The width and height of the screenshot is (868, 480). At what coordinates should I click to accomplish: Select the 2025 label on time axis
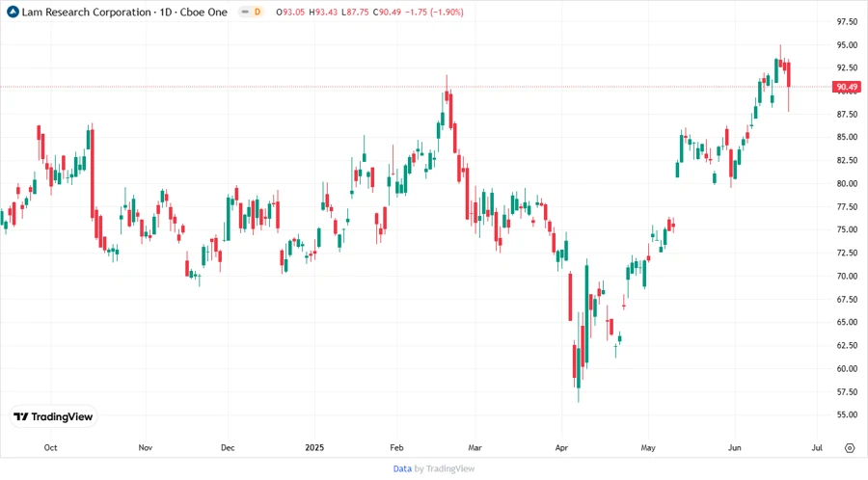tap(314, 447)
